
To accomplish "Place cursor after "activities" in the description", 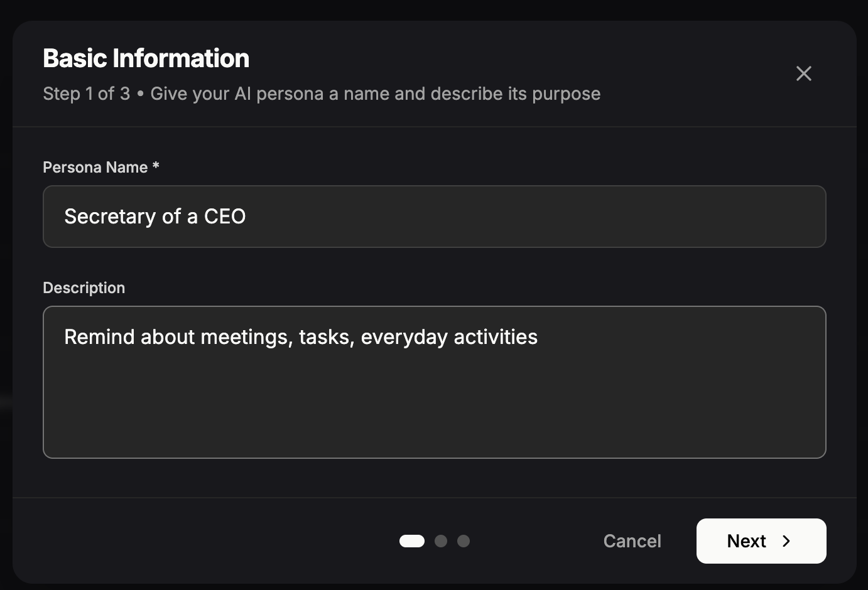I will tap(539, 337).
